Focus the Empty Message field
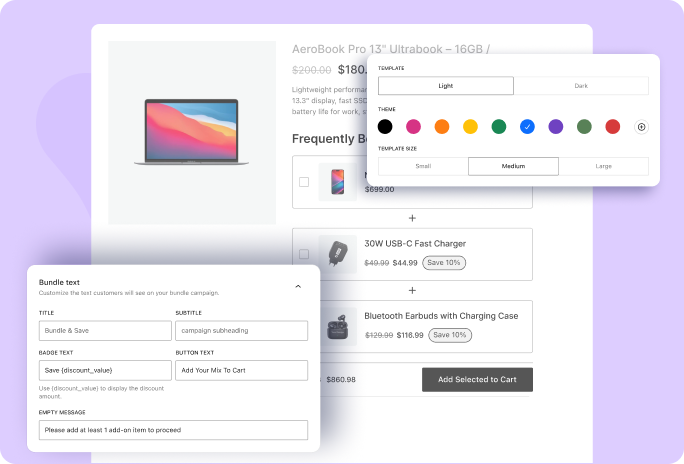 click(173, 430)
